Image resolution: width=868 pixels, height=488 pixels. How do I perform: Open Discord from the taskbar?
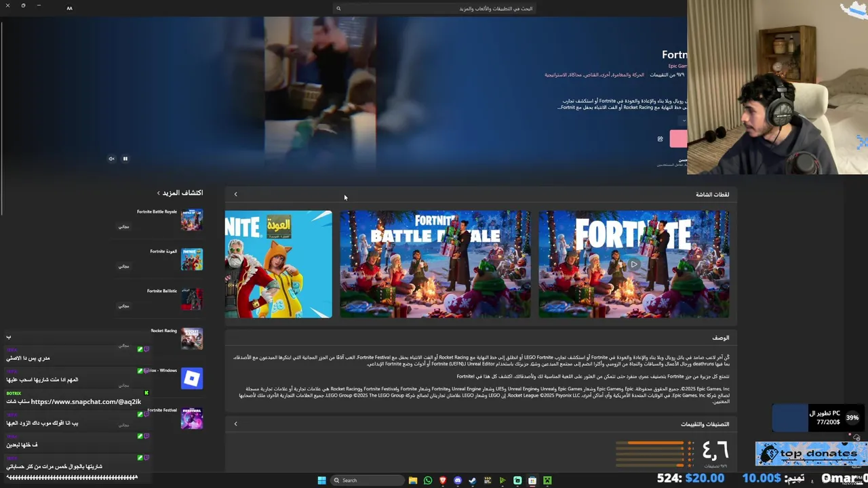pyautogui.click(x=458, y=481)
